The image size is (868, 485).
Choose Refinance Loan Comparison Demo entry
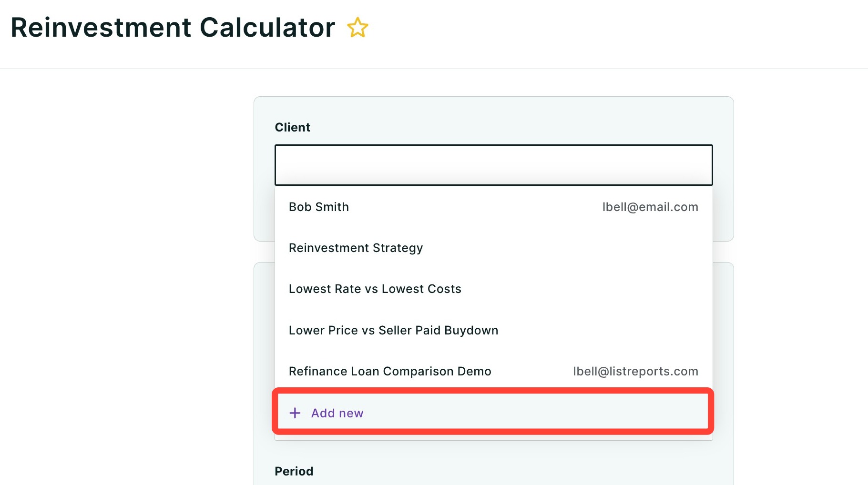(x=493, y=371)
